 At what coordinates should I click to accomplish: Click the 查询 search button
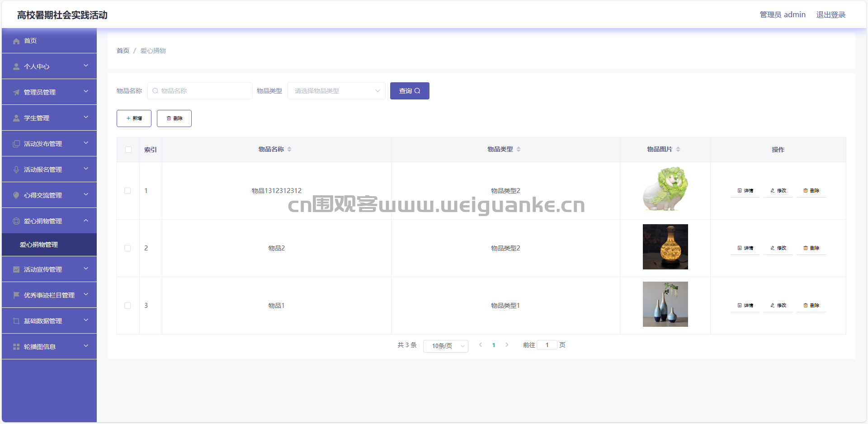[x=410, y=91]
